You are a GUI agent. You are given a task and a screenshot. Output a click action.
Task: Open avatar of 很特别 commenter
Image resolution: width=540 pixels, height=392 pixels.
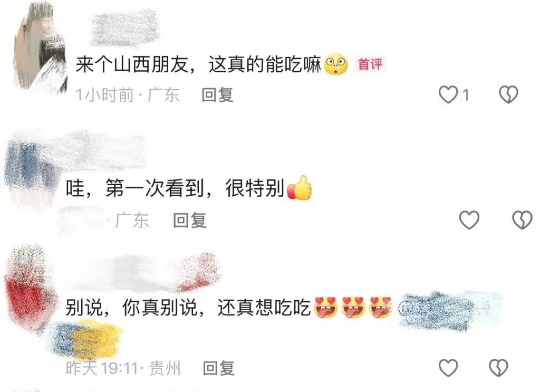point(30,169)
